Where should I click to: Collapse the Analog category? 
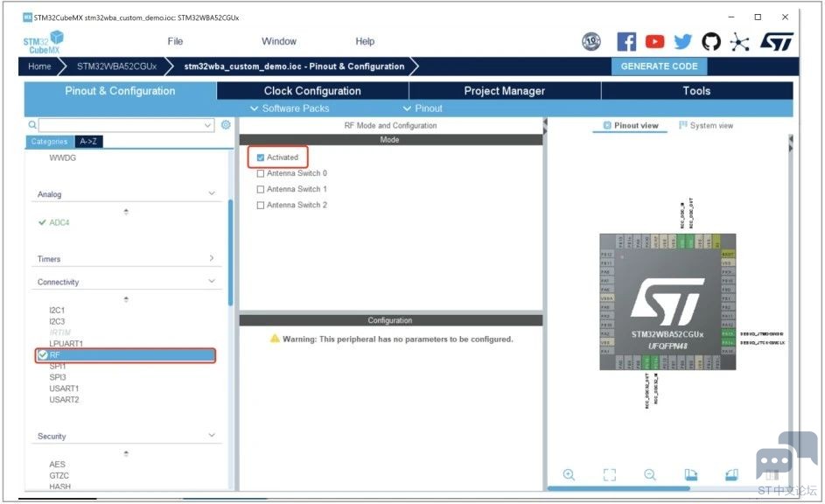(x=212, y=193)
